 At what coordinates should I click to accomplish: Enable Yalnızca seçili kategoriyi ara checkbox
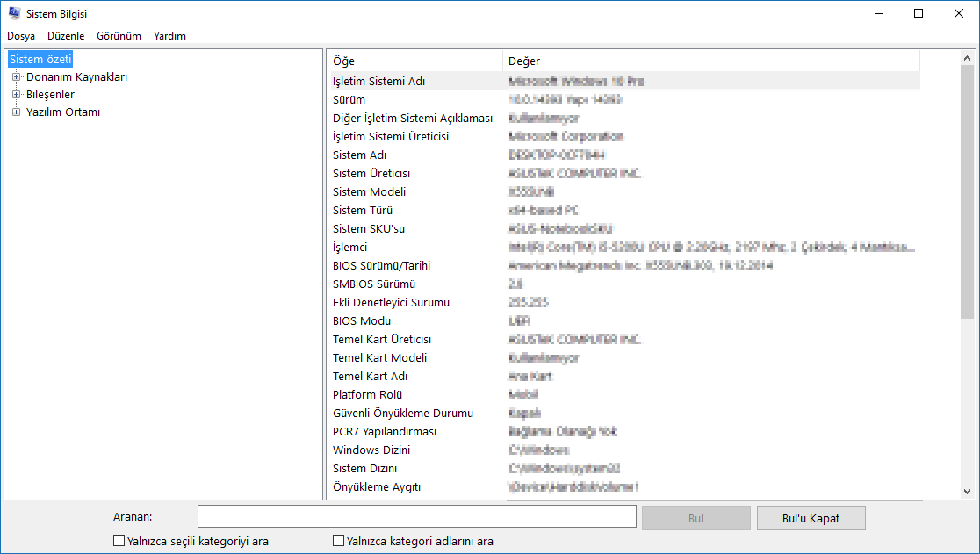119,540
